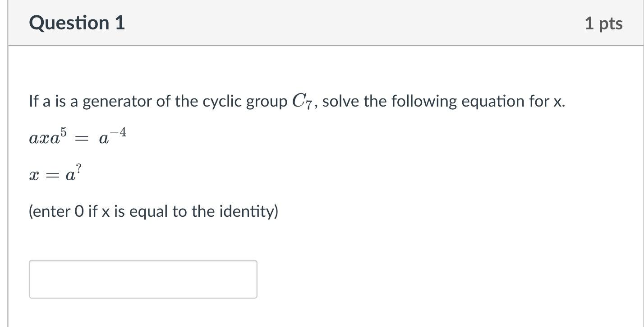The height and width of the screenshot is (327, 644).
Task: Click the empty answer text box
Action: [x=143, y=279]
